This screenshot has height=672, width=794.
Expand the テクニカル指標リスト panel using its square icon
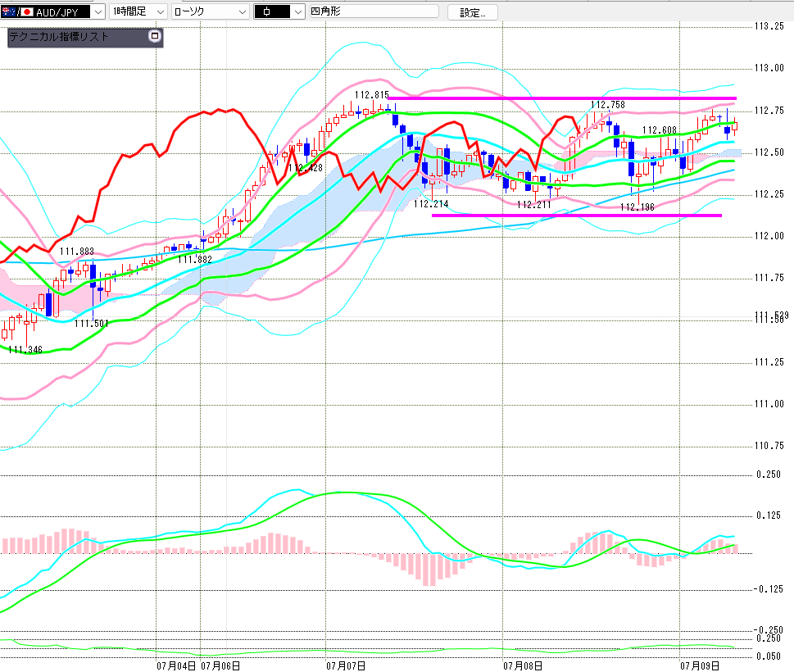(155, 36)
